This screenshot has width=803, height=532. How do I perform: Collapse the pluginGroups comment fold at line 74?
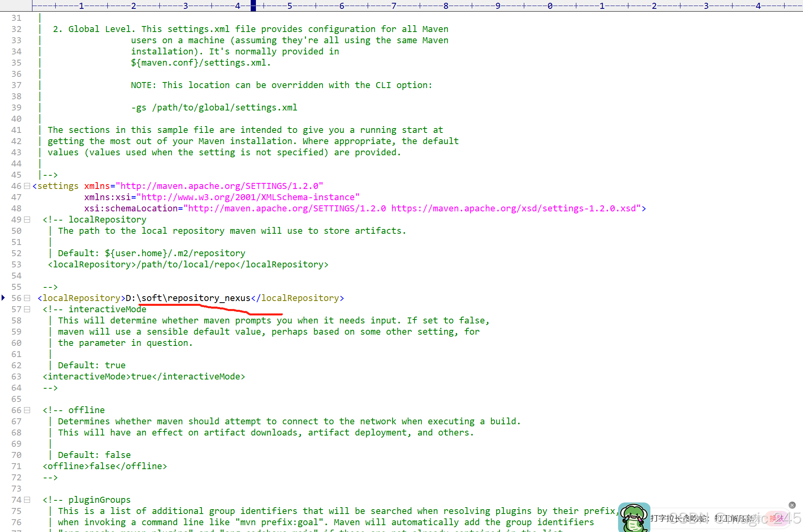coord(27,500)
